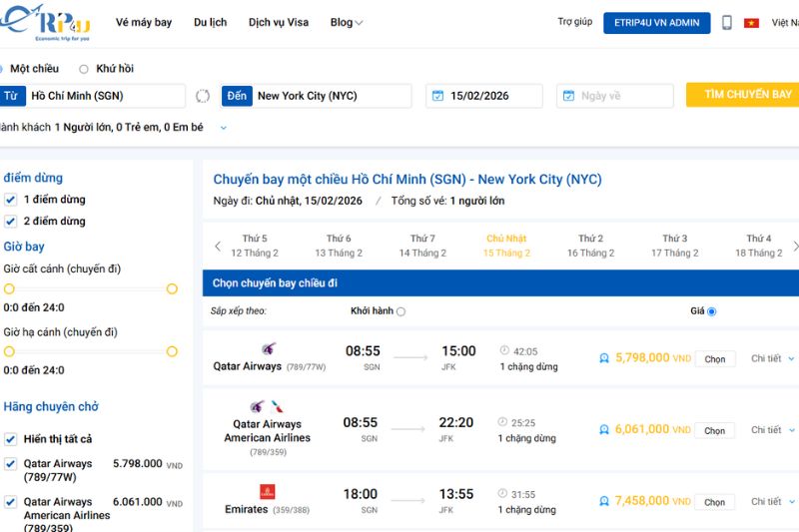
Task: Open the Dịch vụ Visa menu
Action: coord(279,22)
